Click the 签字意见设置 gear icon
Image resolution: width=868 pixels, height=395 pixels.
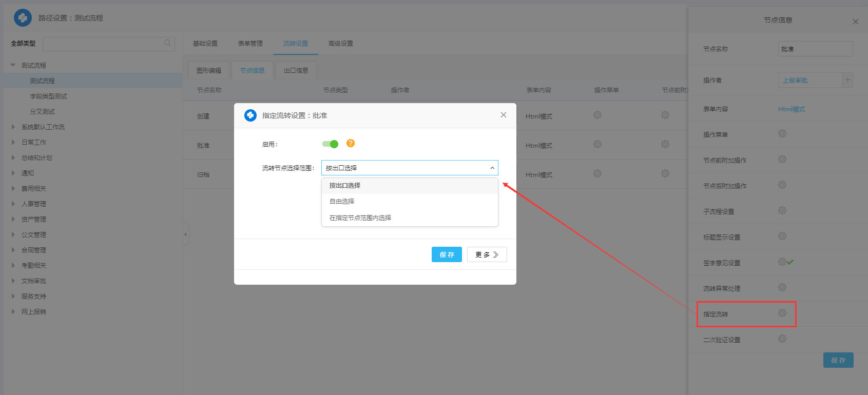[x=782, y=262]
